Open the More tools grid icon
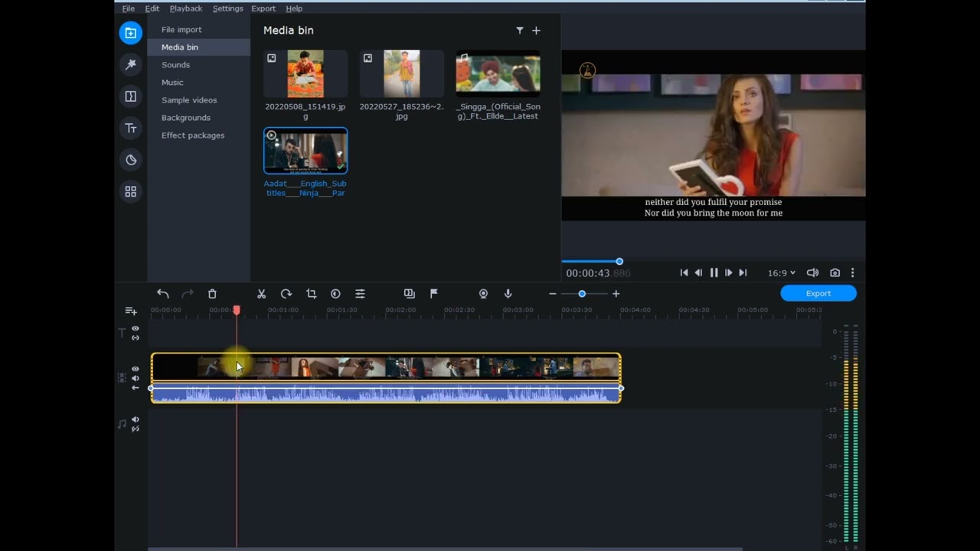This screenshot has width=980, height=551. coord(131,191)
